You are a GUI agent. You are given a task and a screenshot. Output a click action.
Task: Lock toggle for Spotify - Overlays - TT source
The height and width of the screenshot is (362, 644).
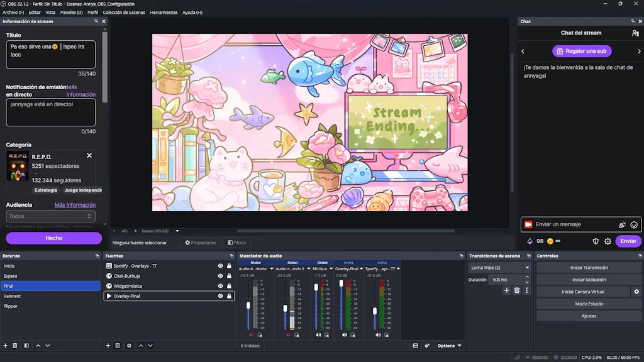[229, 266]
